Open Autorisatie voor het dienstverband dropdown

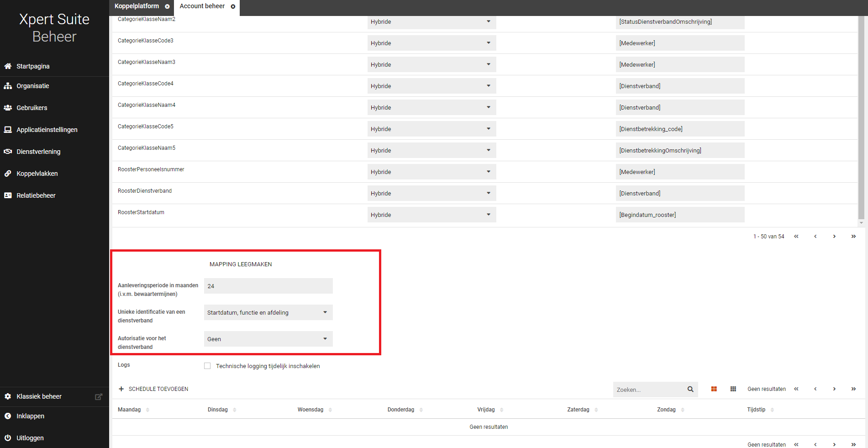tap(268, 339)
